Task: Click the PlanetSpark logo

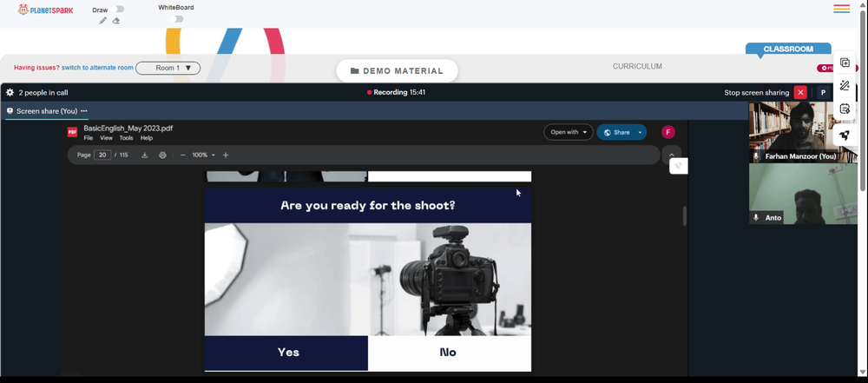Action: click(x=45, y=10)
